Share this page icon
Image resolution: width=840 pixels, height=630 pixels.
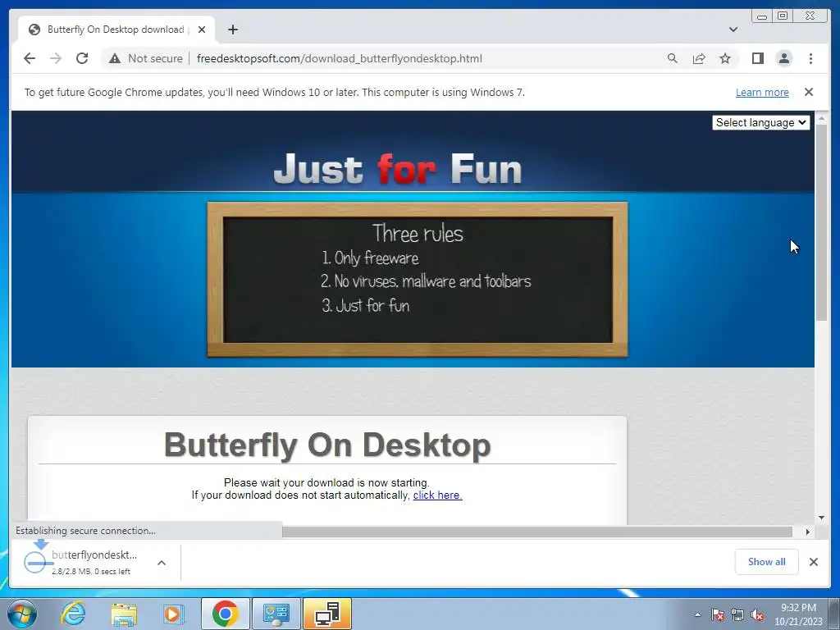[x=699, y=58]
